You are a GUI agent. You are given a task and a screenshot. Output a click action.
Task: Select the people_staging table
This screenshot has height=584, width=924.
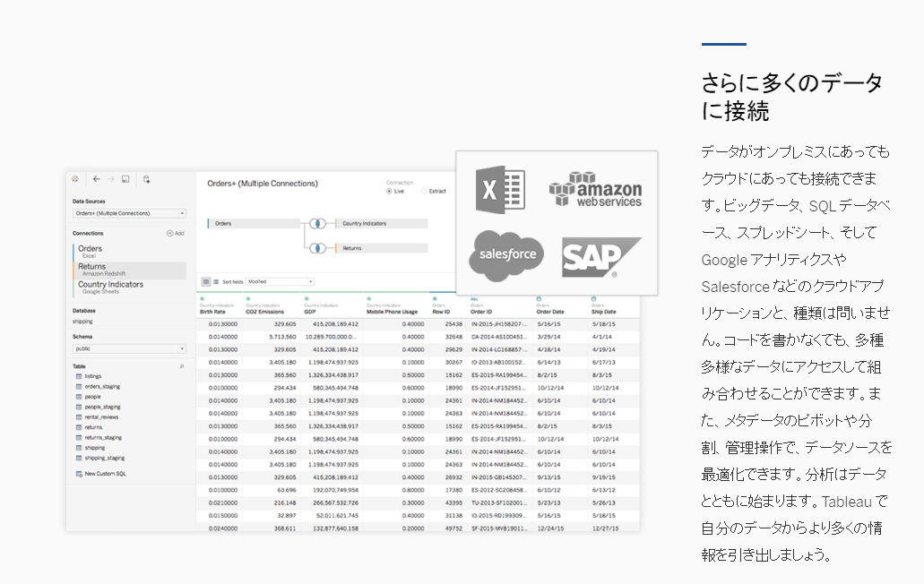(x=102, y=407)
